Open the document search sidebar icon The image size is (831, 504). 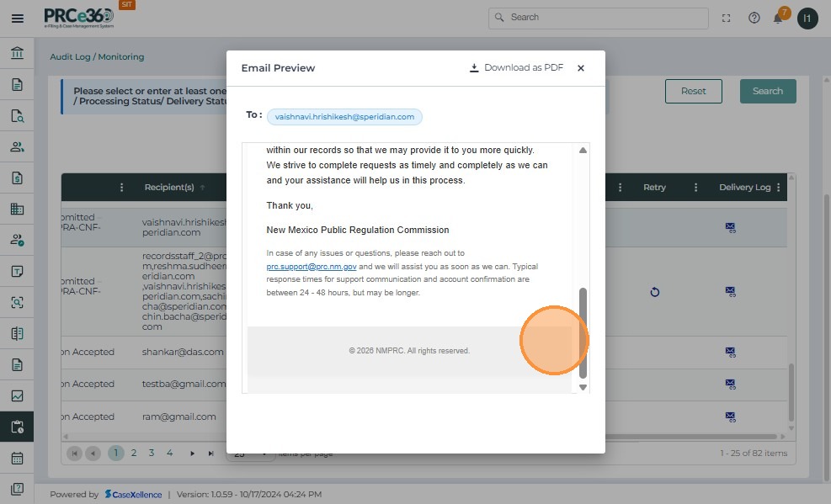tap(17, 115)
